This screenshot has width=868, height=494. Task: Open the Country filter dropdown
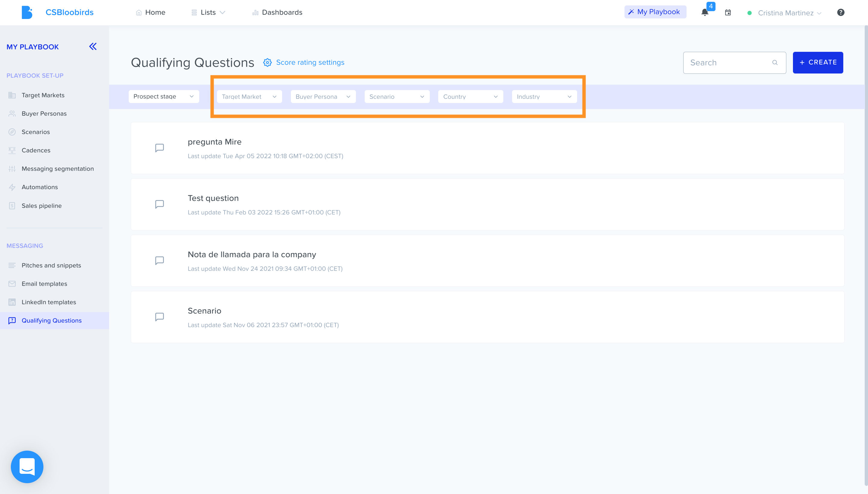(470, 97)
